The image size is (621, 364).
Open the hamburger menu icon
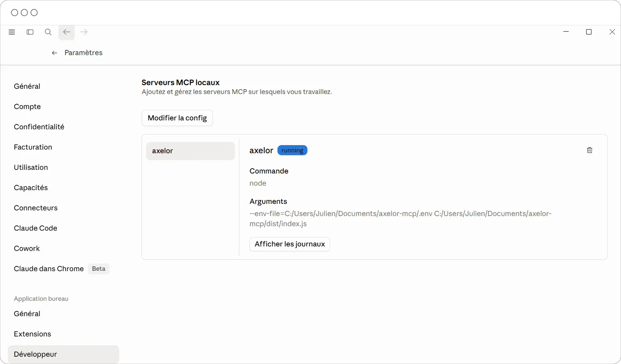[12, 32]
